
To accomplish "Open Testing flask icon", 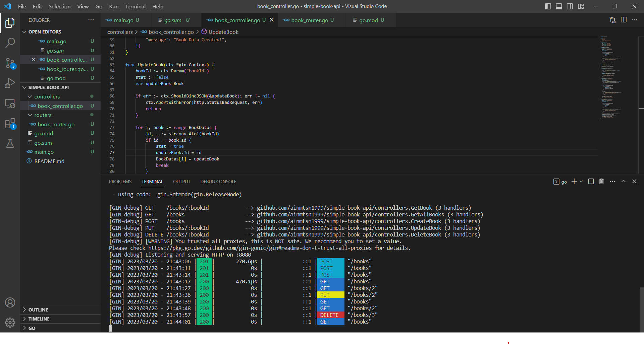I will (x=10, y=143).
